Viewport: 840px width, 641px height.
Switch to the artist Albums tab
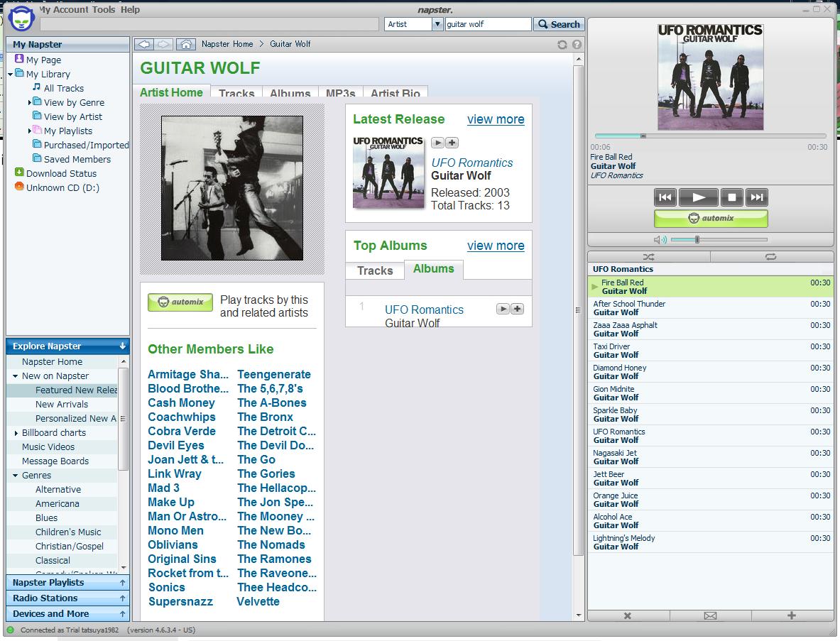[290, 93]
